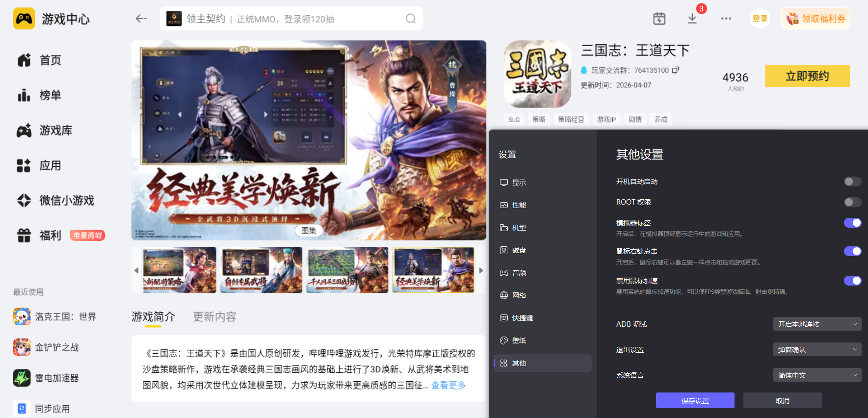Screen dimensions: 868x418
Task: Open the 榜单 rankings page
Action: pos(39,95)
